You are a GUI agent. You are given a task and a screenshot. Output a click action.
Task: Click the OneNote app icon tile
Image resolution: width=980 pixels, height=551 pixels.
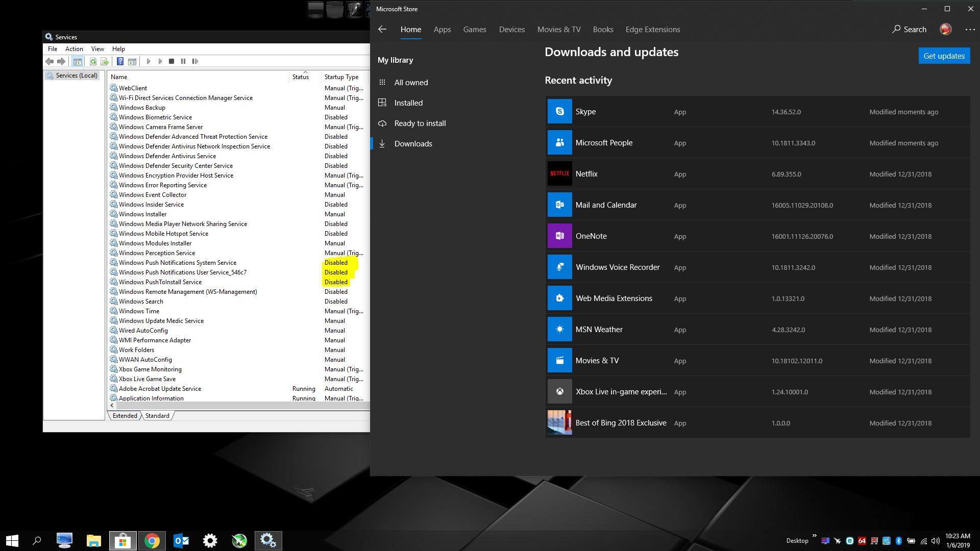pyautogui.click(x=560, y=236)
